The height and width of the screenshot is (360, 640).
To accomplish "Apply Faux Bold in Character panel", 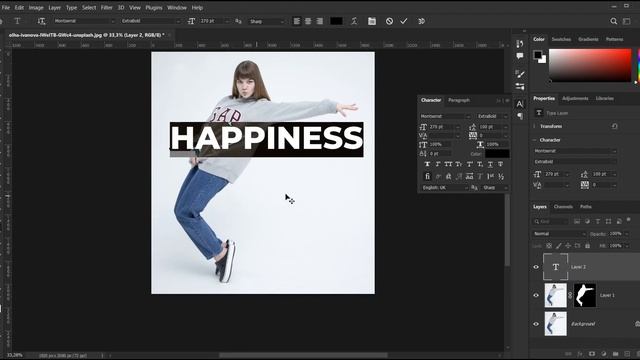I will point(427,164).
